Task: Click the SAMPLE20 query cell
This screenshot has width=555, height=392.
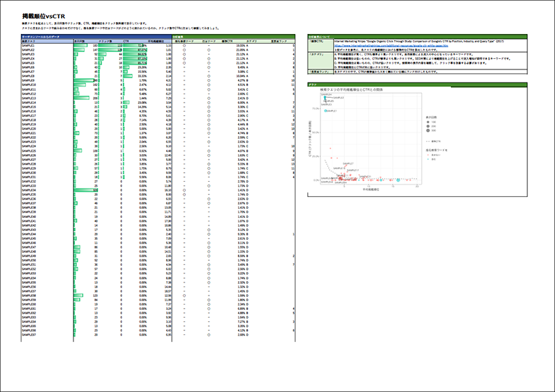Action: pyautogui.click(x=29, y=129)
